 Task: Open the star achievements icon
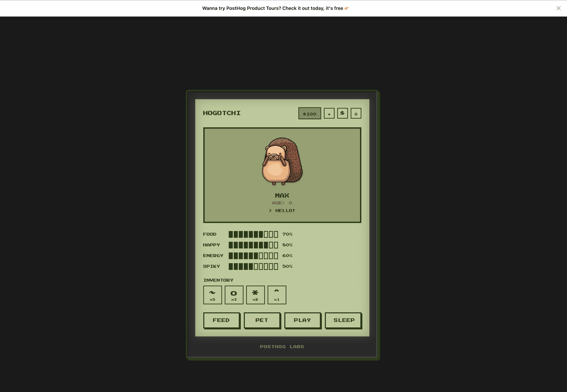point(329,113)
